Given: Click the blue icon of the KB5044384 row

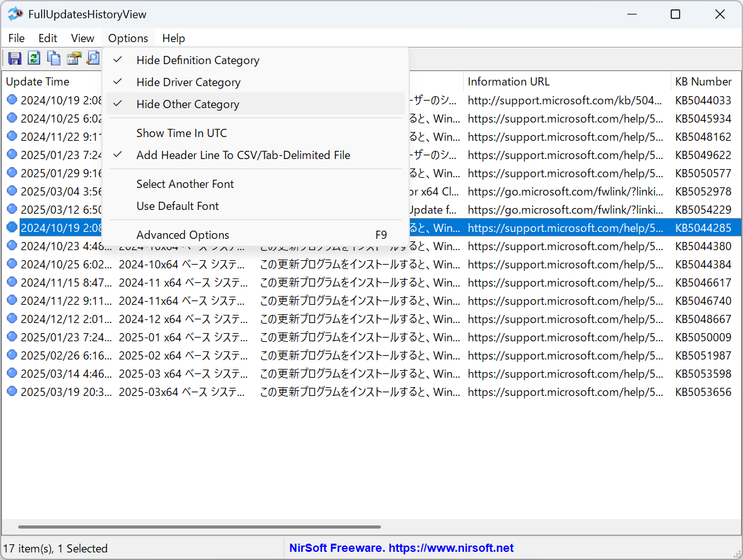Looking at the screenshot, I should pos(12,264).
